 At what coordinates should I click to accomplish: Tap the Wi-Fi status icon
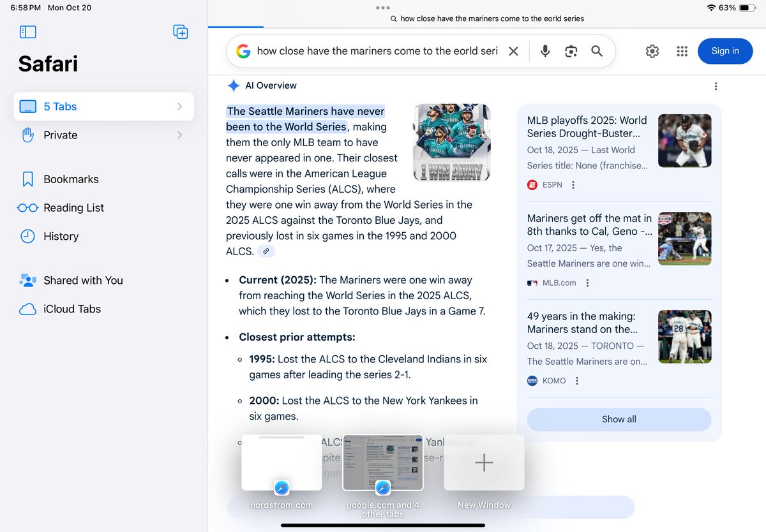point(711,8)
